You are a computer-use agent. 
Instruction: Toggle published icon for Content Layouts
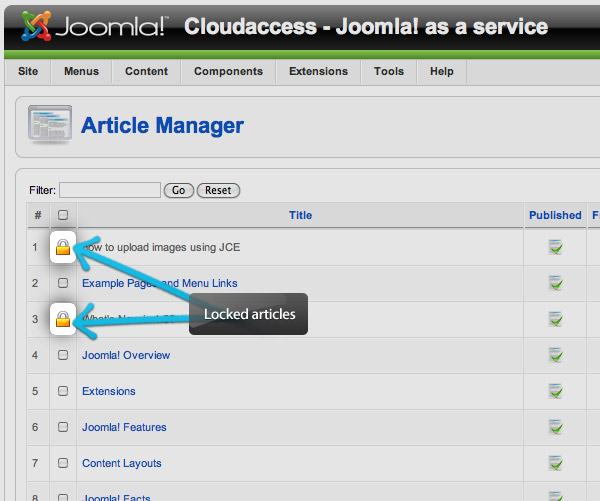point(555,463)
